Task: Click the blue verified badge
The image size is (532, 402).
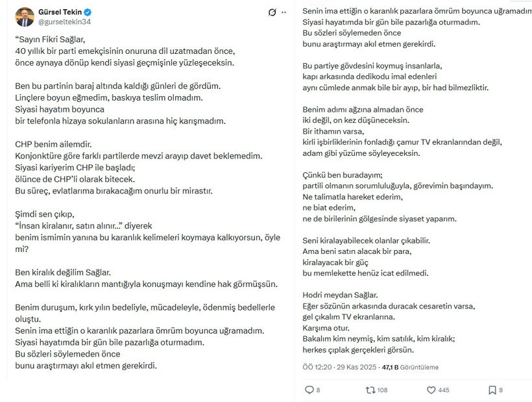Action: [x=88, y=12]
